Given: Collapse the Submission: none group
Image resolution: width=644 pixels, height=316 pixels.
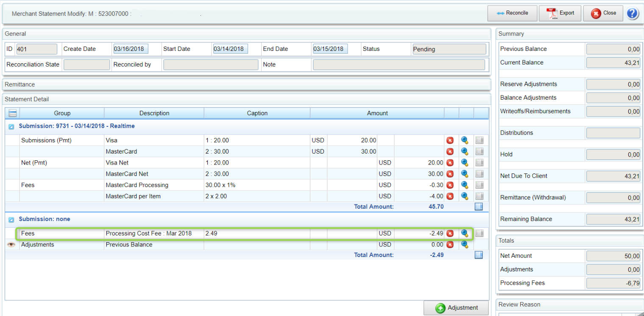Looking at the screenshot, I should click(x=11, y=219).
